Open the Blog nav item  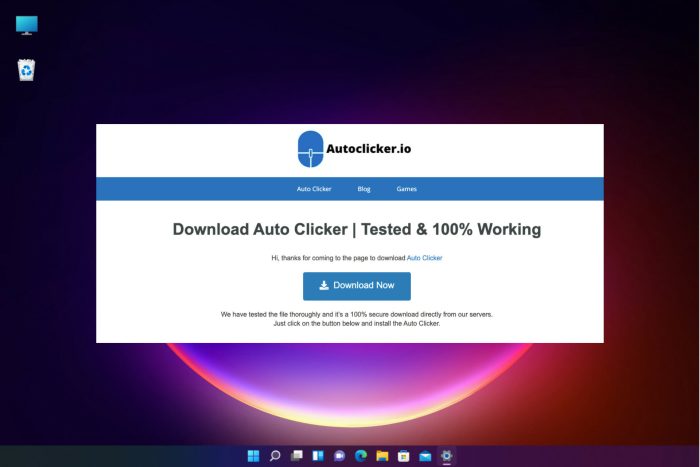click(364, 189)
